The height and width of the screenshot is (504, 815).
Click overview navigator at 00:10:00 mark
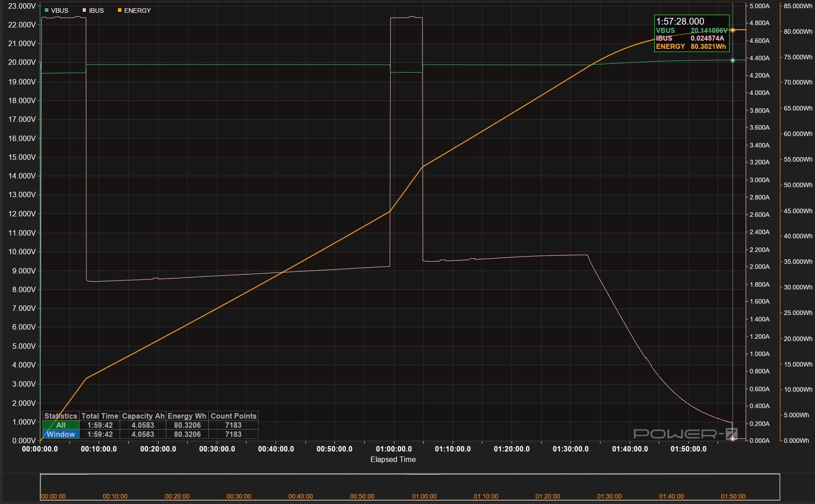point(115,496)
